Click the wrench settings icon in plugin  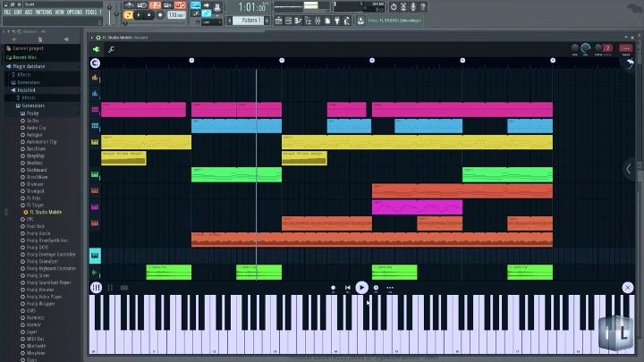tap(111, 50)
